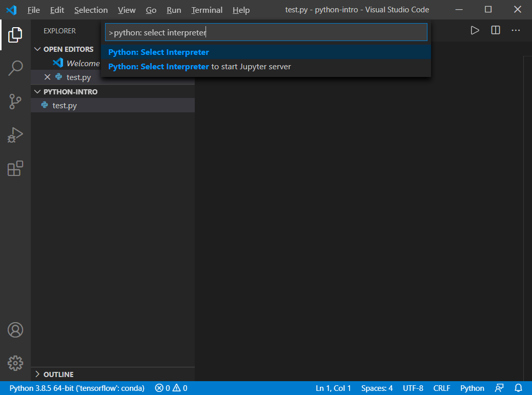Choose Select Interpreter to start Jupyter server

(x=266, y=67)
